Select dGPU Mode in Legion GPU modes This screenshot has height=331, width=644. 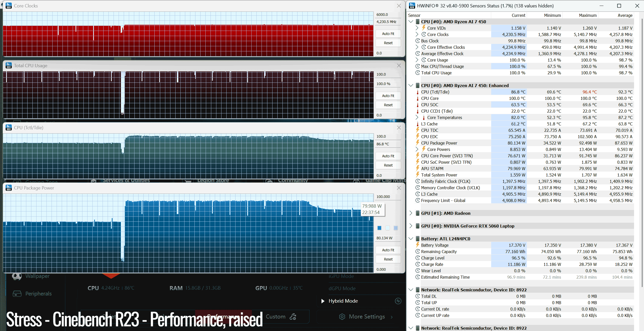click(x=342, y=288)
